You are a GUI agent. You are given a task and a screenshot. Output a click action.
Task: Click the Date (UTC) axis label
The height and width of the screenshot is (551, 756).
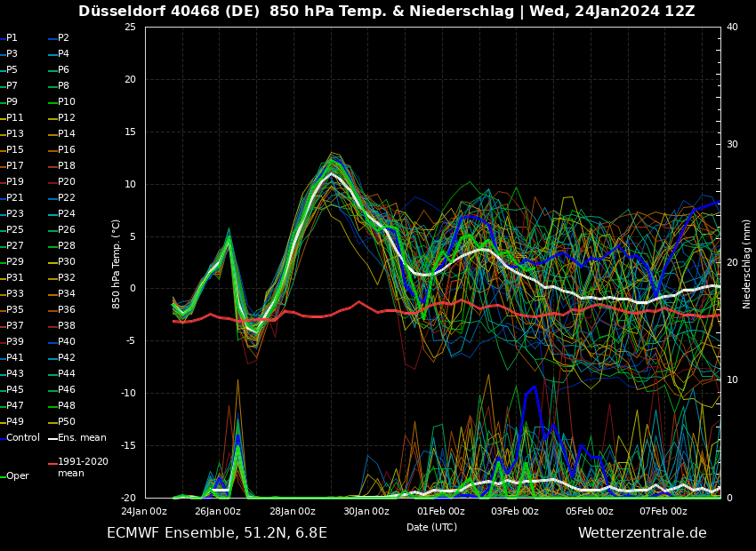pos(431,527)
